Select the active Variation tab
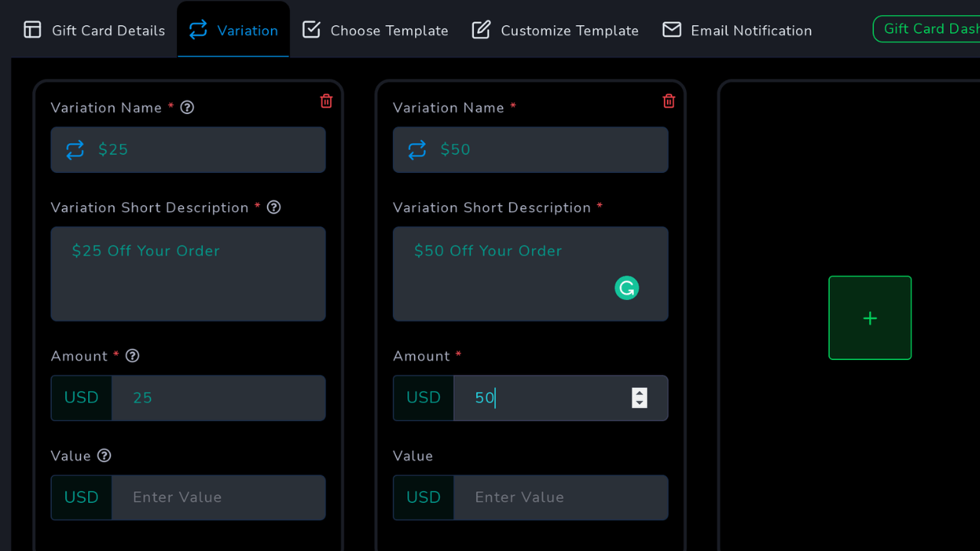The width and height of the screenshot is (980, 551). coord(234,31)
